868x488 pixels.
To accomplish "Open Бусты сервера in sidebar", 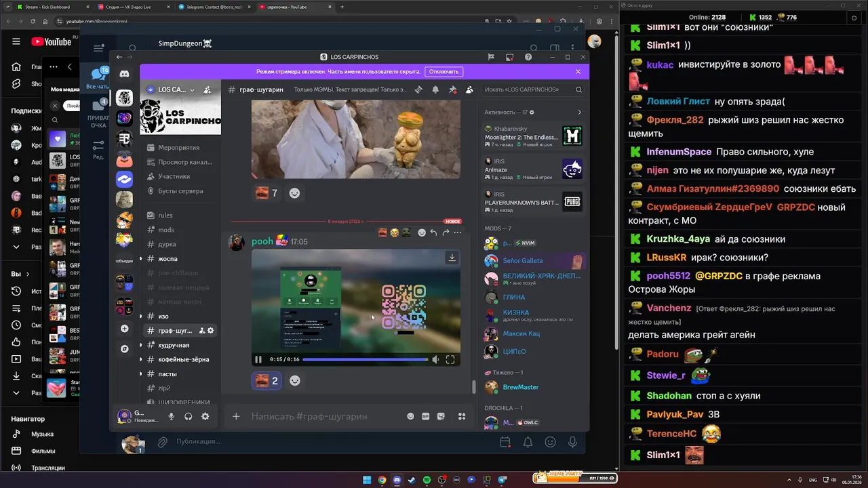I will [x=179, y=191].
